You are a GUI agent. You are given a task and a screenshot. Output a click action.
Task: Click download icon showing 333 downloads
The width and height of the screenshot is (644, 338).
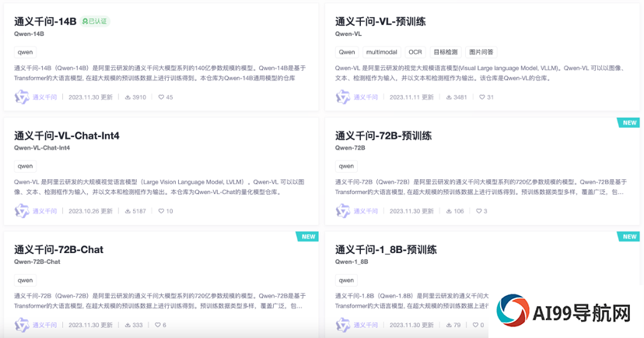(128, 325)
